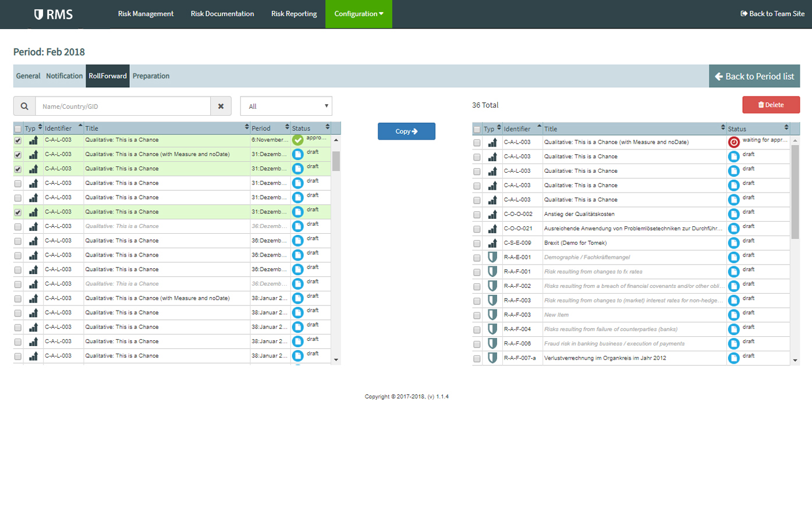The height and width of the screenshot is (520, 812).
Task: Open Risk Documentation menu
Action: (222, 14)
